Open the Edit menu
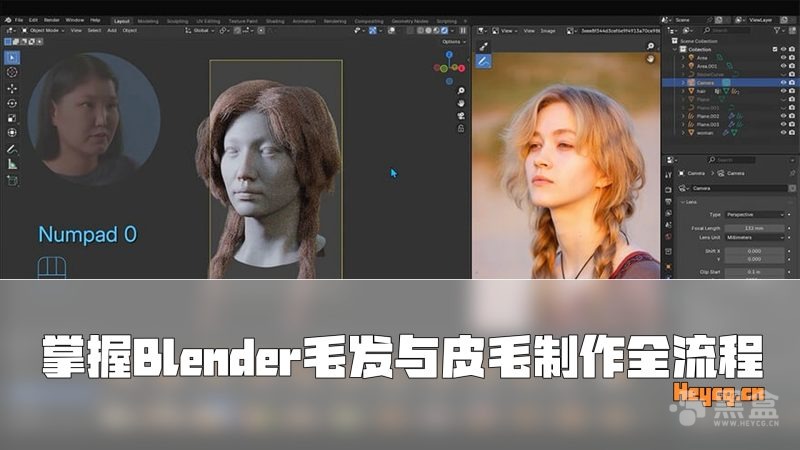The height and width of the screenshot is (450, 800). (33, 20)
